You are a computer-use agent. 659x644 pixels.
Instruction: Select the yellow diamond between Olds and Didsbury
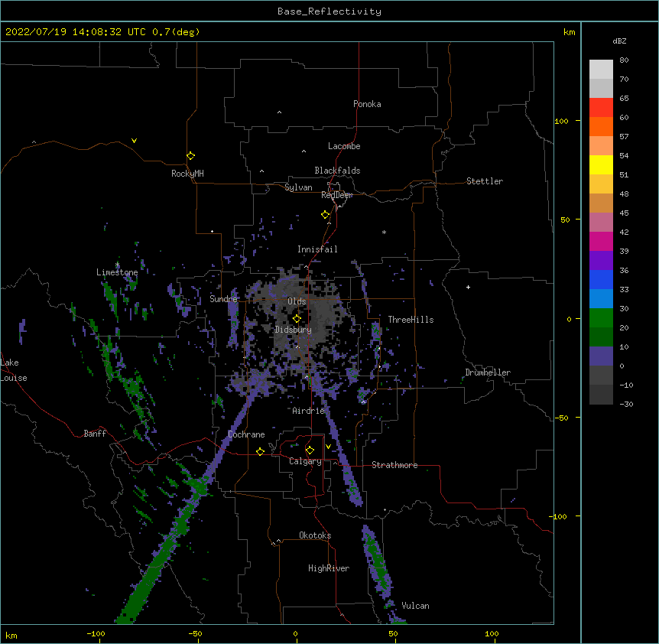pyautogui.click(x=297, y=319)
